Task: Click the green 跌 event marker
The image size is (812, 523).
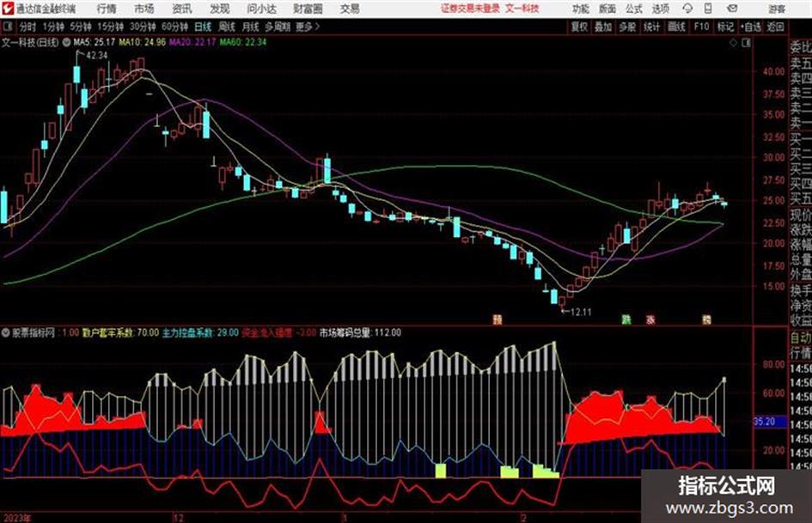Action: click(626, 319)
